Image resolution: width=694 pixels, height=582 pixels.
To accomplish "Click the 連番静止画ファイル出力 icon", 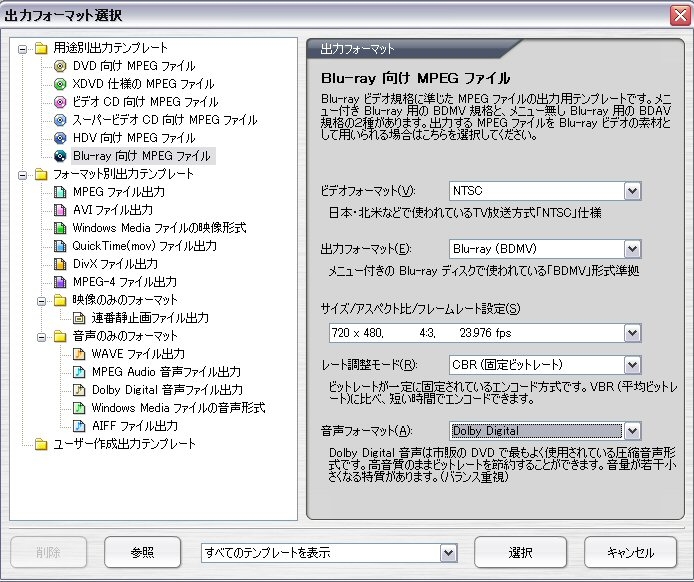I will pyautogui.click(x=79, y=318).
